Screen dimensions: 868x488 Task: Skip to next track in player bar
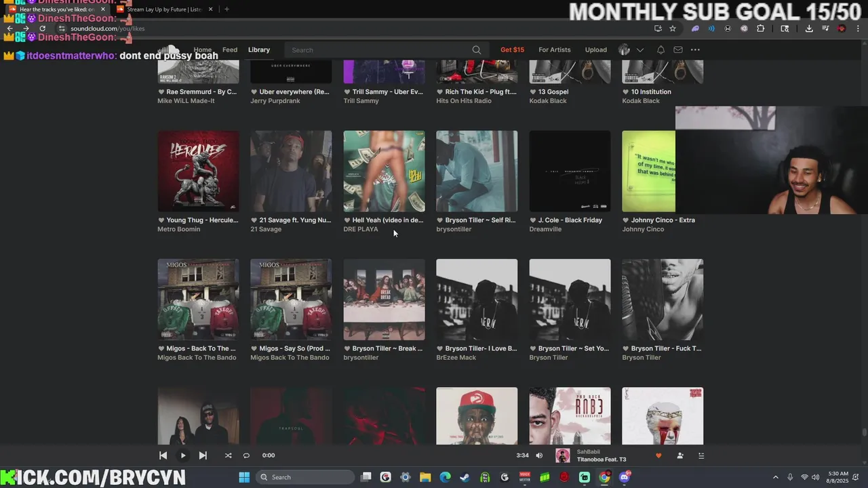(x=203, y=455)
